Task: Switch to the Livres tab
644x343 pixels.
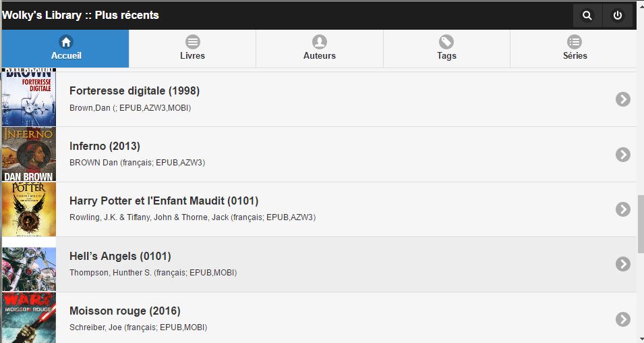Action: tap(192, 49)
